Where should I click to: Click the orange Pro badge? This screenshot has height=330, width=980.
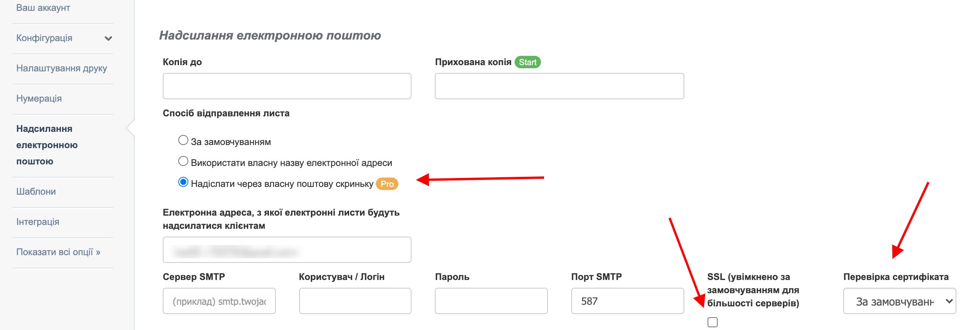coord(387,184)
